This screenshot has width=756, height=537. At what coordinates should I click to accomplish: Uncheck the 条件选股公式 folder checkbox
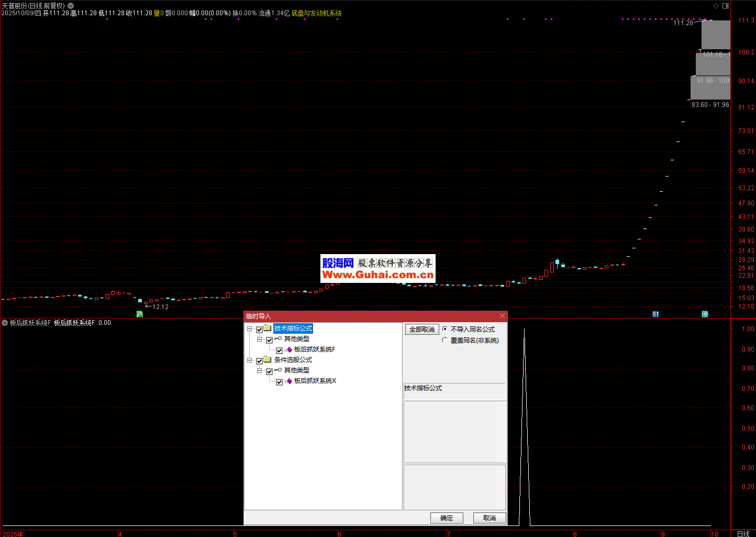259,361
